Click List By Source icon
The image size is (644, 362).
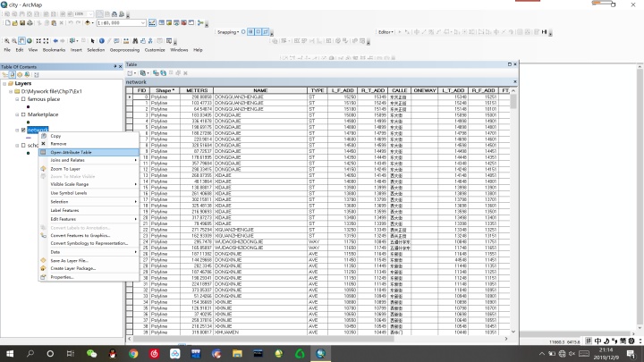(x=13, y=75)
